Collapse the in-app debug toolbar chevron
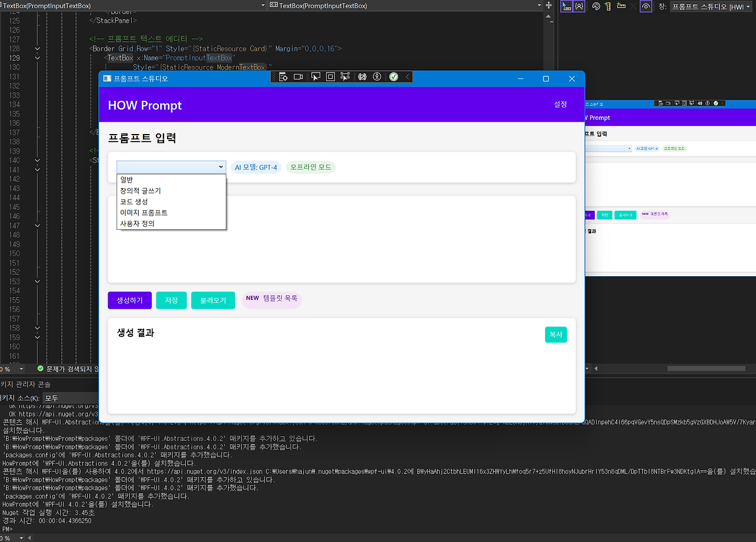 point(407,77)
